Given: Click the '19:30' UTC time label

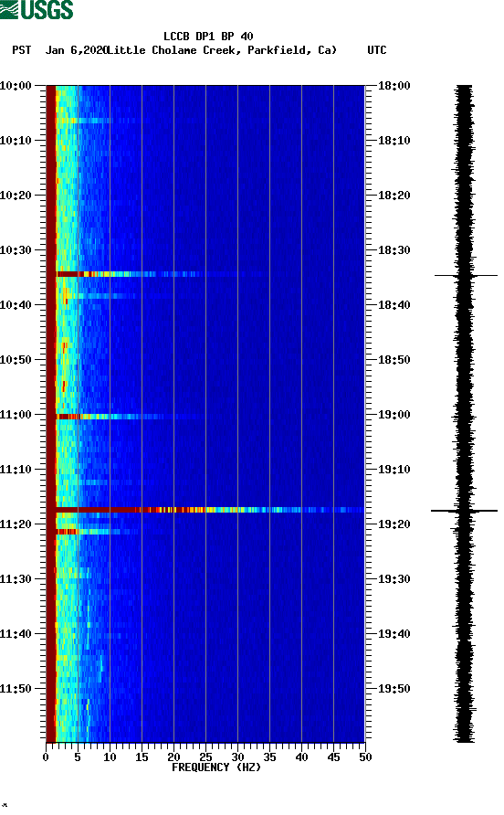Looking at the screenshot, I should point(394,579).
